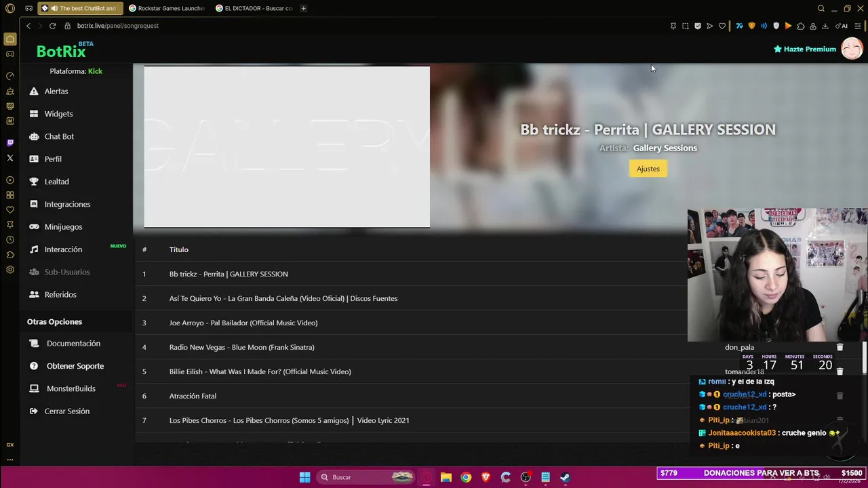This screenshot has height=488, width=868.
Task: Open GX Corner gamepad icon in sidebar
Action: (x=10, y=54)
